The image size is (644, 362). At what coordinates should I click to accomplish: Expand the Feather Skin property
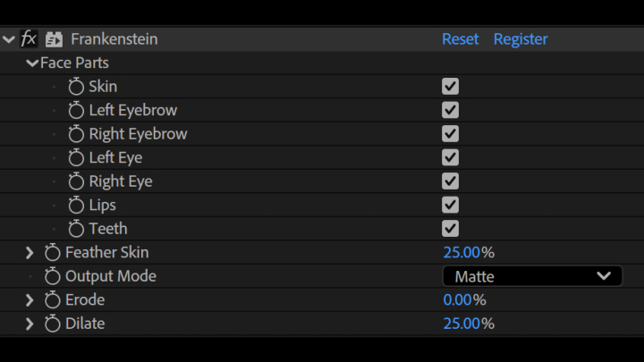tap(30, 253)
